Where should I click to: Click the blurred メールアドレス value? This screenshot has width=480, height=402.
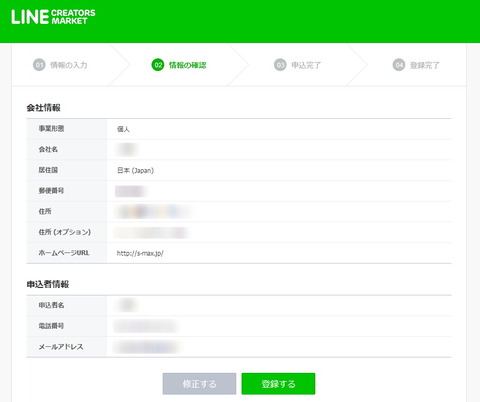(x=147, y=347)
